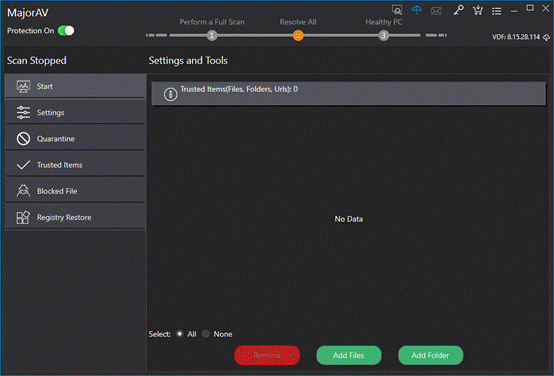
Task: Minimize the MajorAV window
Action: coord(514,11)
